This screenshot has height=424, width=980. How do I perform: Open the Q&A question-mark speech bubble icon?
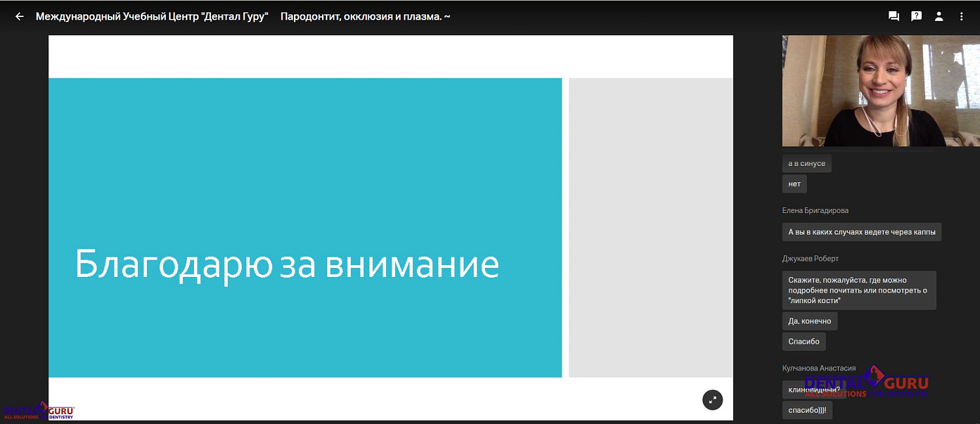917,16
